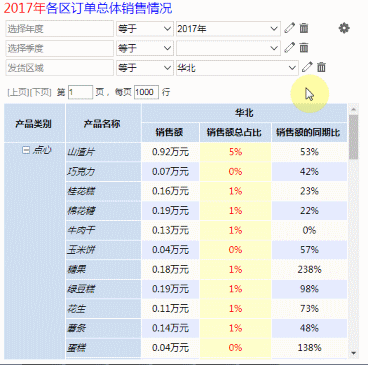
Task: Click the scrollbar down arrow of the table
Action: coord(354,353)
